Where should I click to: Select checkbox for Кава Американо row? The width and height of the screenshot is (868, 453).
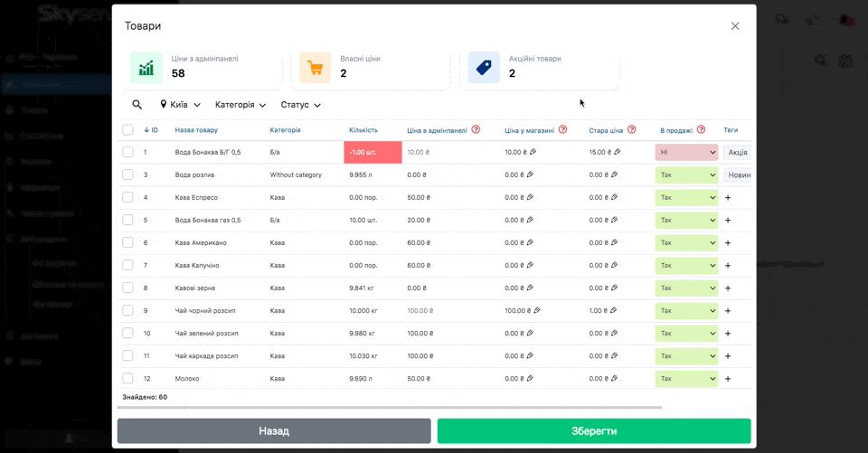point(127,242)
